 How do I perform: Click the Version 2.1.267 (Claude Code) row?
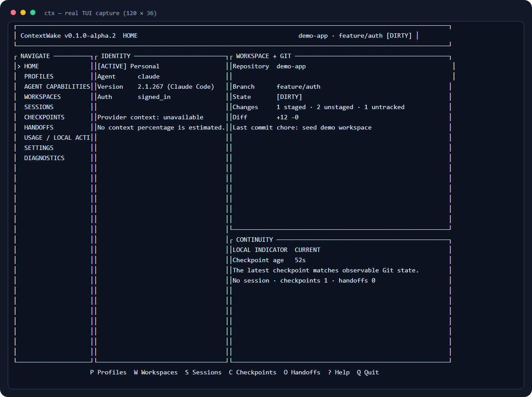pyautogui.click(x=156, y=86)
